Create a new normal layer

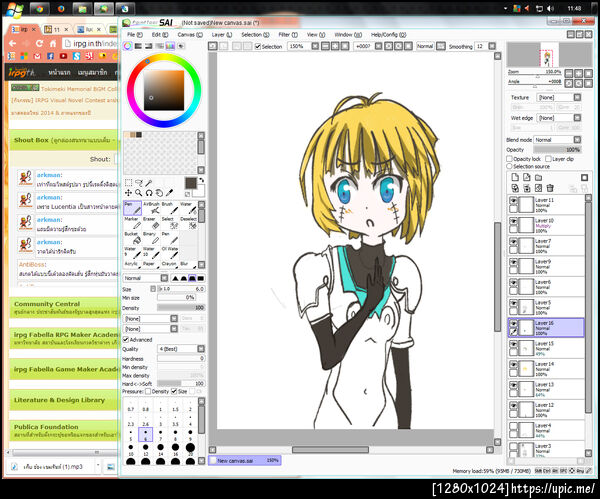tap(515, 177)
